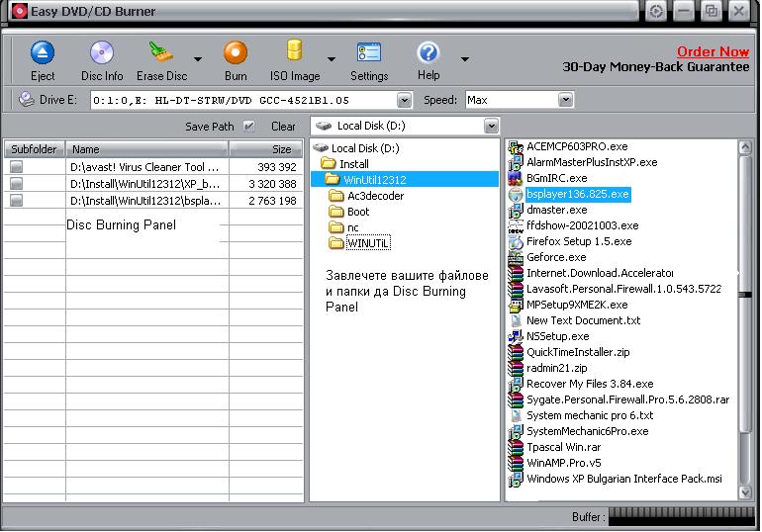Open the Local Disk (D:) location dropdown
The width and height of the screenshot is (762, 532).
click(x=491, y=127)
